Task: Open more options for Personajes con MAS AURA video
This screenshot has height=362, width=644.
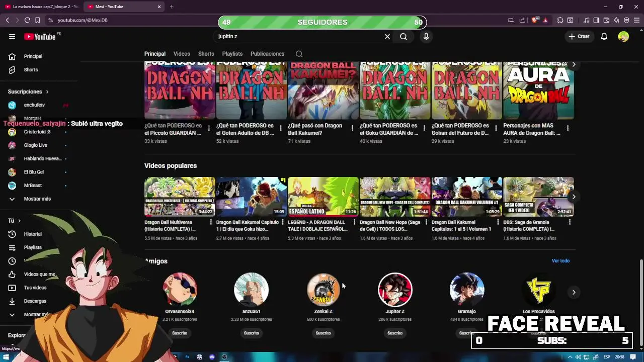Action: pos(568,128)
